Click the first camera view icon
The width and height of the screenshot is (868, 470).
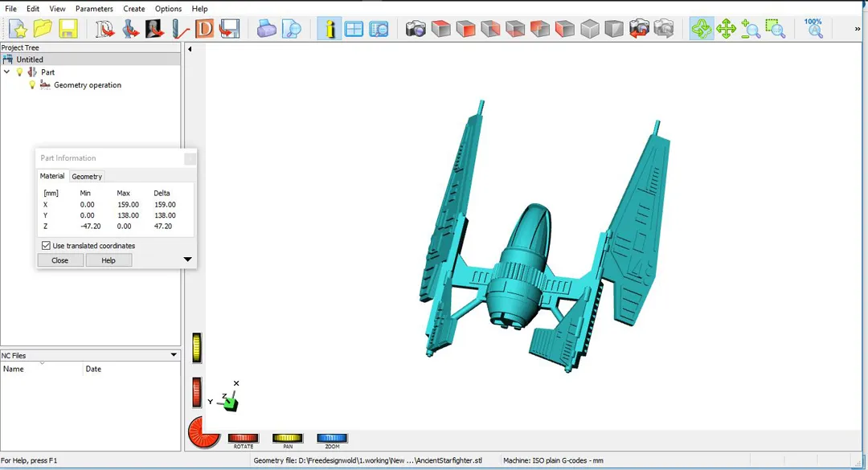[x=416, y=29]
